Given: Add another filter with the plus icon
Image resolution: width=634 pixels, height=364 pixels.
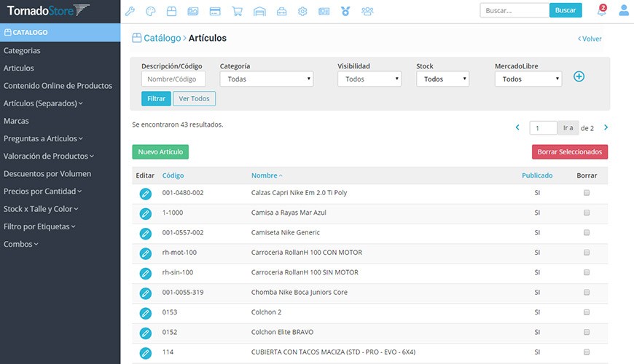Looking at the screenshot, I should coord(579,76).
